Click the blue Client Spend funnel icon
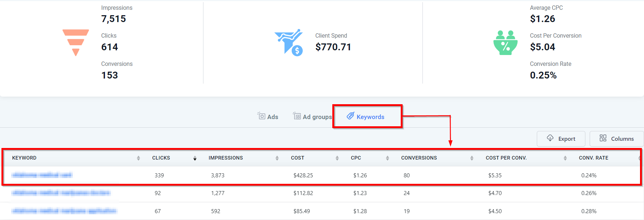 tap(289, 42)
